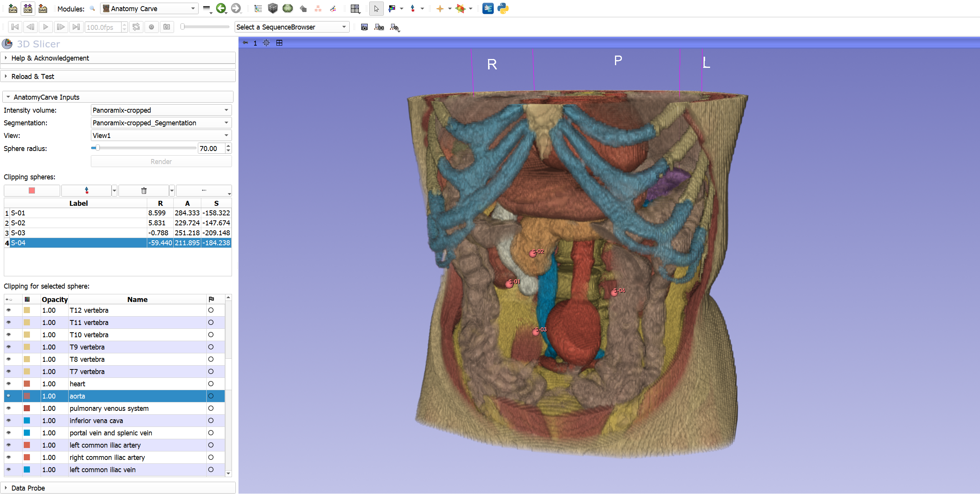
Task: Toggle visibility of heart segment
Action: 8,384
